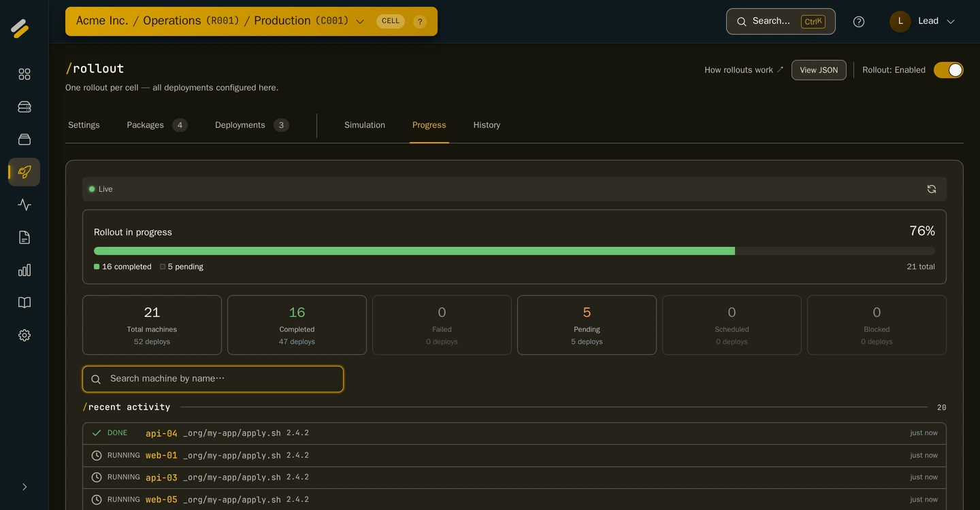The width and height of the screenshot is (980, 510).
Task: Open the book icon in the sidebar
Action: [x=24, y=303]
